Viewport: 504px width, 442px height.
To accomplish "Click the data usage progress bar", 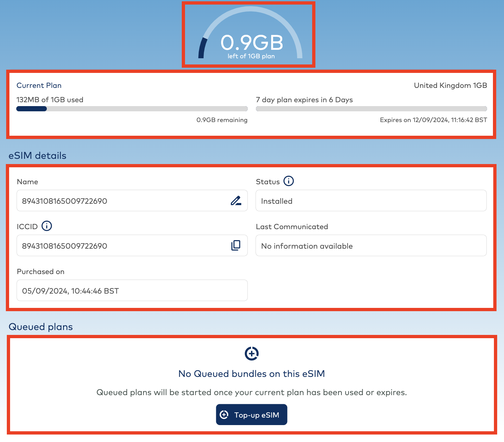I will pyautogui.click(x=132, y=108).
